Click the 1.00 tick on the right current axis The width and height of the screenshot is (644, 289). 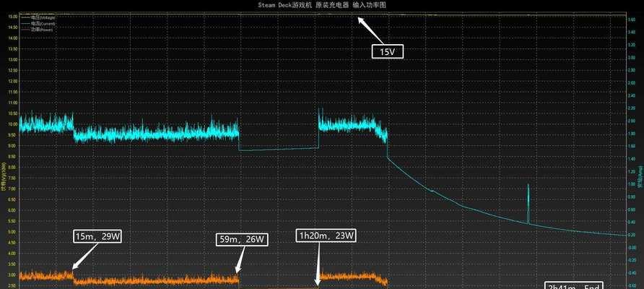(x=633, y=184)
